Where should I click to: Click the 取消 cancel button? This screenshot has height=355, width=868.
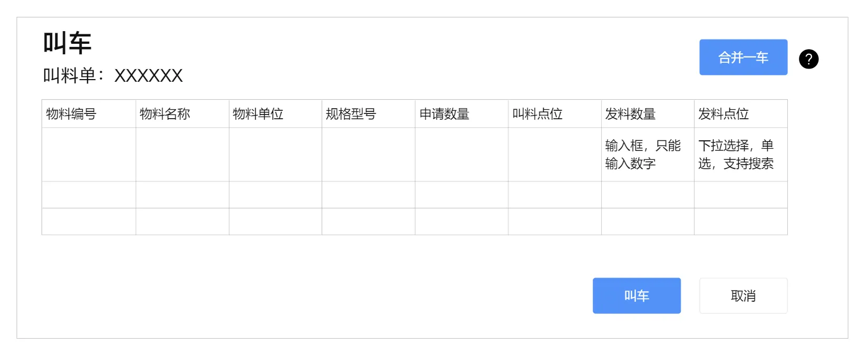(743, 296)
